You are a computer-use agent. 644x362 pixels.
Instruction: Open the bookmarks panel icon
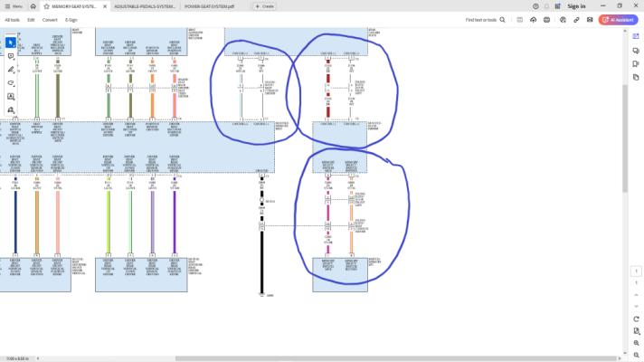coord(636,63)
